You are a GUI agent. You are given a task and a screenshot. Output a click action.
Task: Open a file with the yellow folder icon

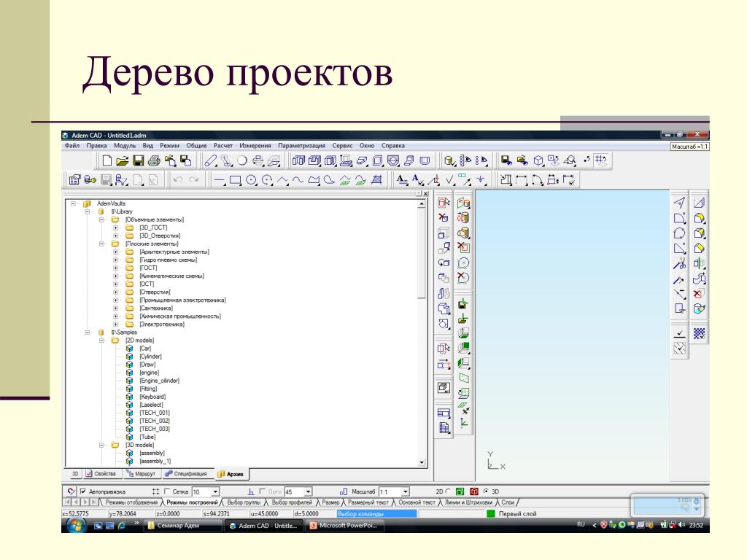123,161
